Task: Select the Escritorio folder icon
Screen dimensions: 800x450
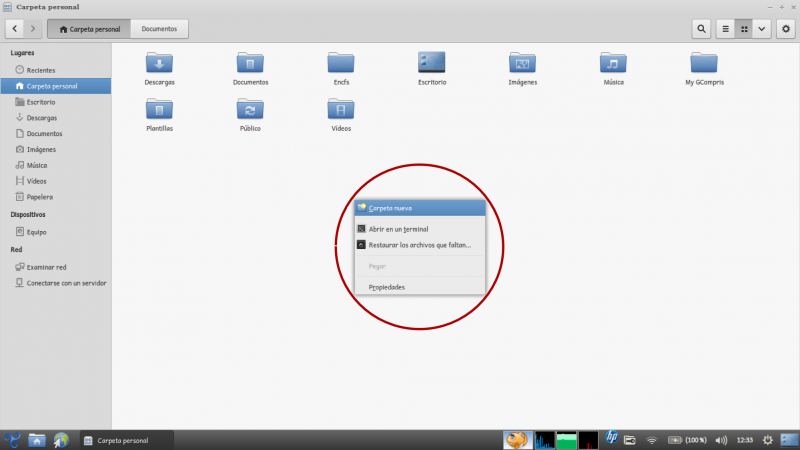Action: pyautogui.click(x=432, y=62)
